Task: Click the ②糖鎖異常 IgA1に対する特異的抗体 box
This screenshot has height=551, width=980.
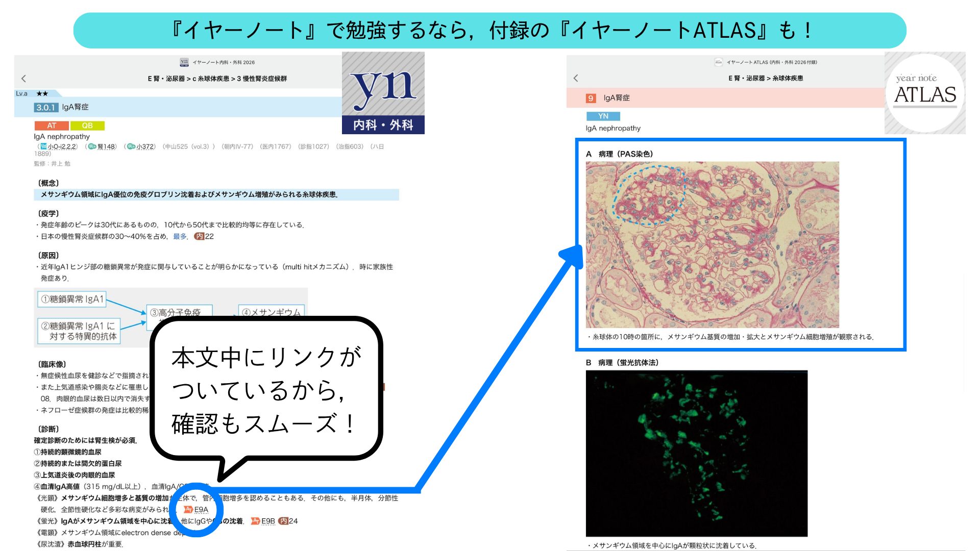Action: (79, 331)
